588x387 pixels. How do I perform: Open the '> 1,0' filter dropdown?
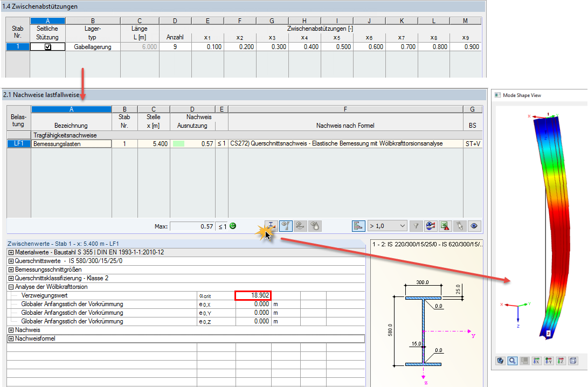click(x=388, y=226)
